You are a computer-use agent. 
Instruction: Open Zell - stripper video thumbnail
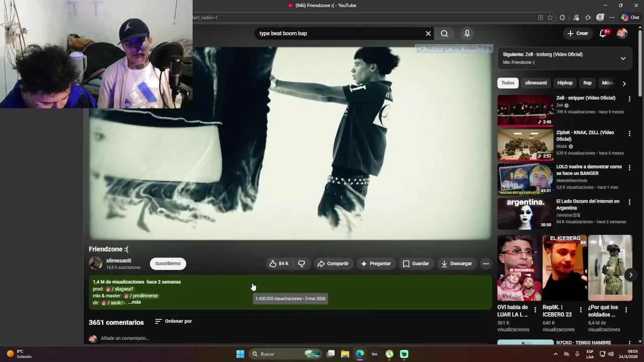[x=525, y=110]
